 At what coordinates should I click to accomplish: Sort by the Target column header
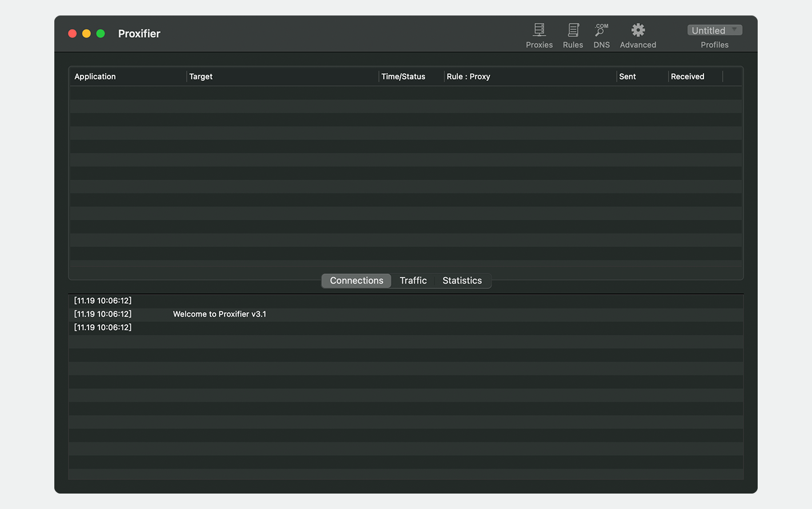282,77
